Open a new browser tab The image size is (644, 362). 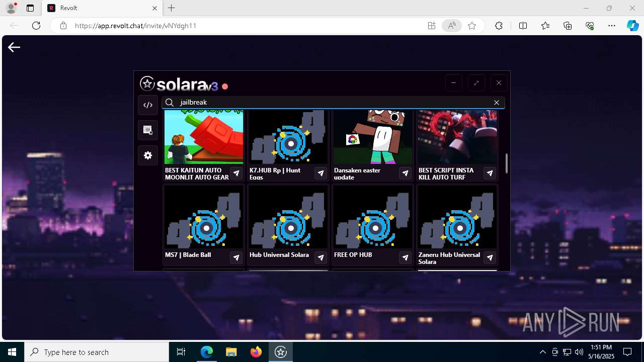[172, 8]
